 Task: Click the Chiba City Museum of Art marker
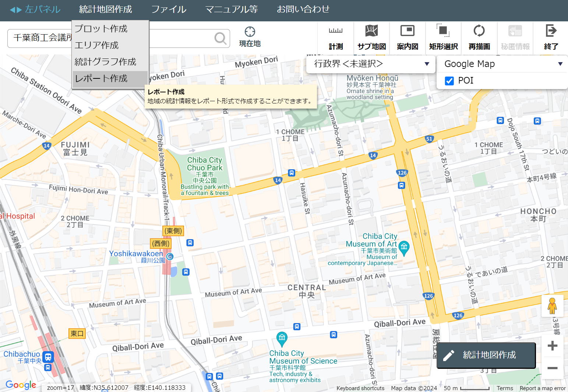pyautogui.click(x=404, y=248)
